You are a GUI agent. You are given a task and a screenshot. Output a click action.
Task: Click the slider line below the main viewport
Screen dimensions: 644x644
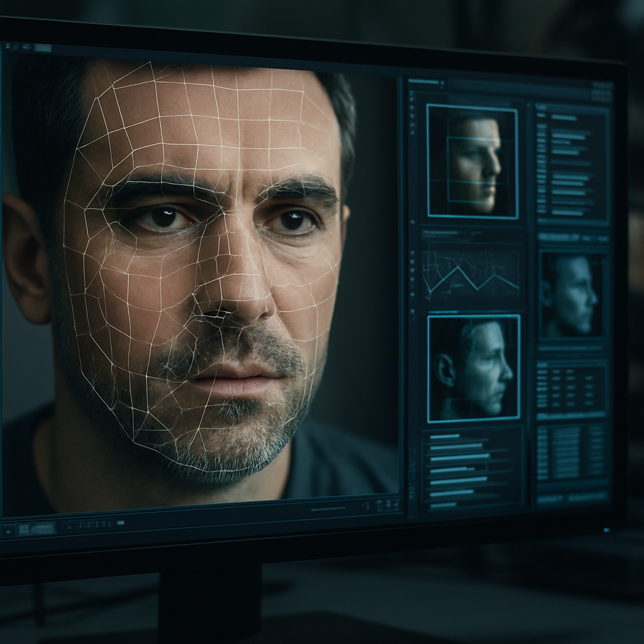[328, 509]
